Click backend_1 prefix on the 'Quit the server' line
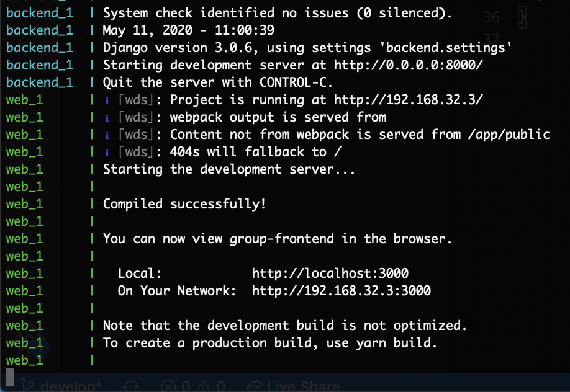The width and height of the screenshot is (570, 392). [x=40, y=82]
